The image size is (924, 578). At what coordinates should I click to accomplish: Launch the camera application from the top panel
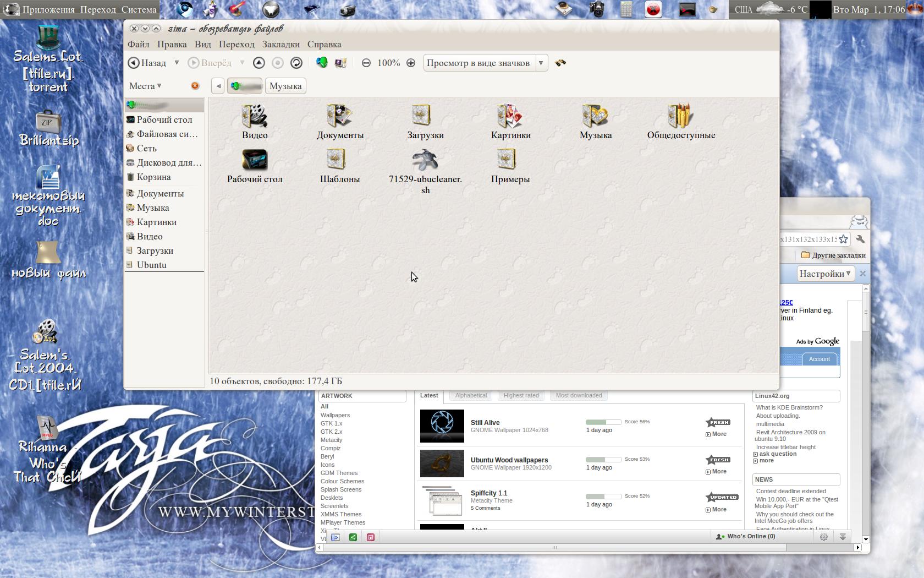coord(596,9)
